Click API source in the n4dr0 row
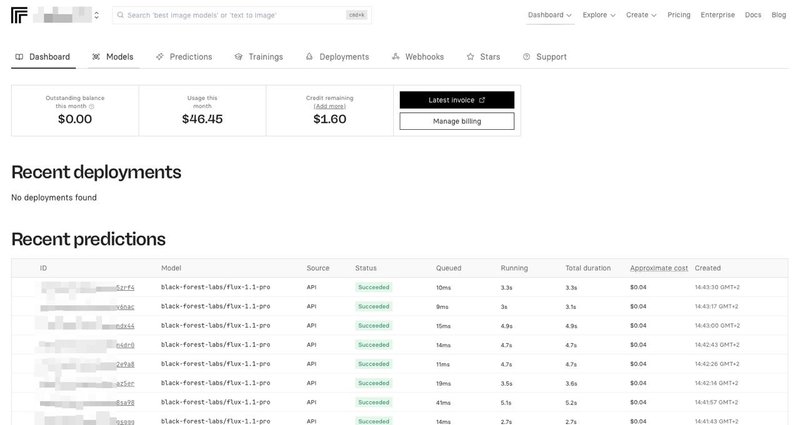 [311, 345]
